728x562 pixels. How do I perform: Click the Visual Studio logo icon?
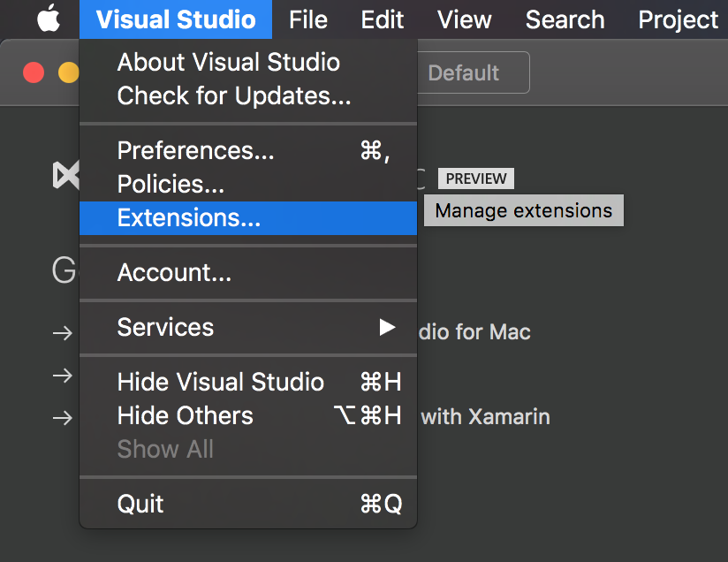(x=66, y=175)
